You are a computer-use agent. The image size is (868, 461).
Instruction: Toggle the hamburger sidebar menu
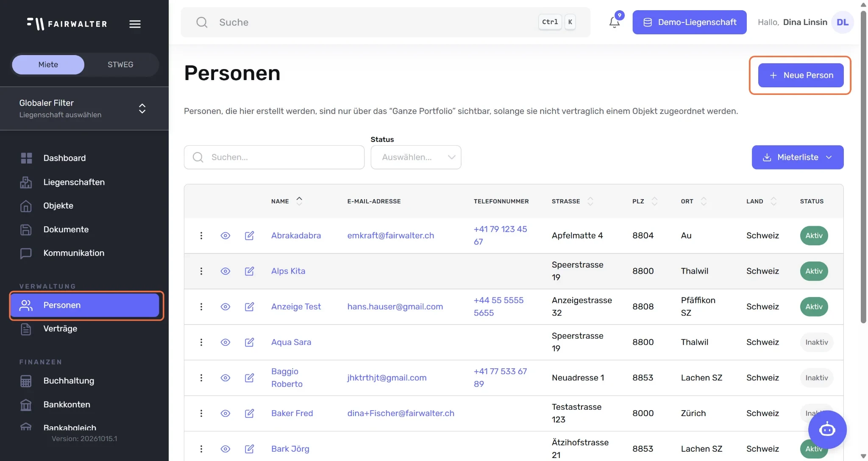click(135, 24)
